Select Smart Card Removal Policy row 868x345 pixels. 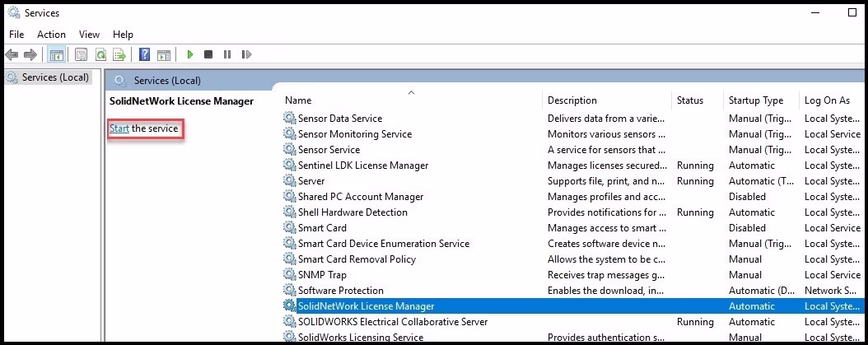572,259
